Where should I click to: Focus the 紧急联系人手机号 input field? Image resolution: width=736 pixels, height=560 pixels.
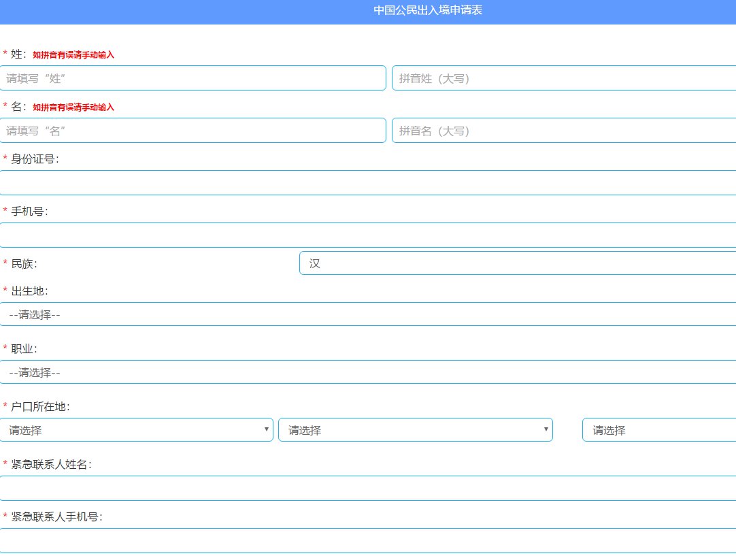(367, 541)
